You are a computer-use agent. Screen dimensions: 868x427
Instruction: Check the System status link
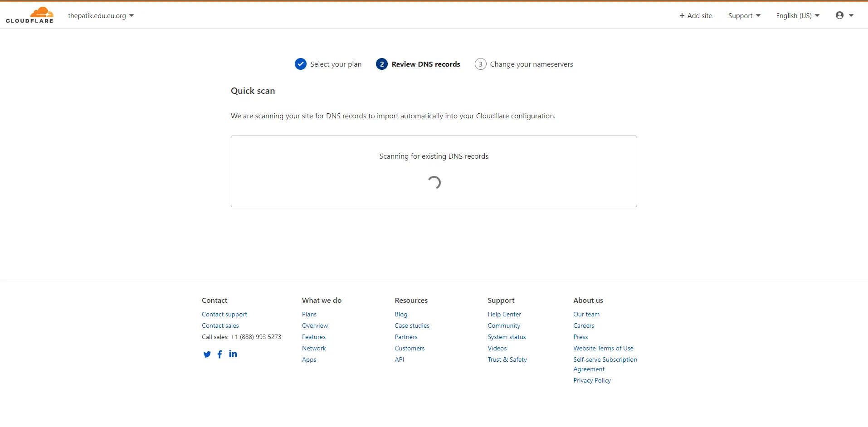pyautogui.click(x=507, y=337)
